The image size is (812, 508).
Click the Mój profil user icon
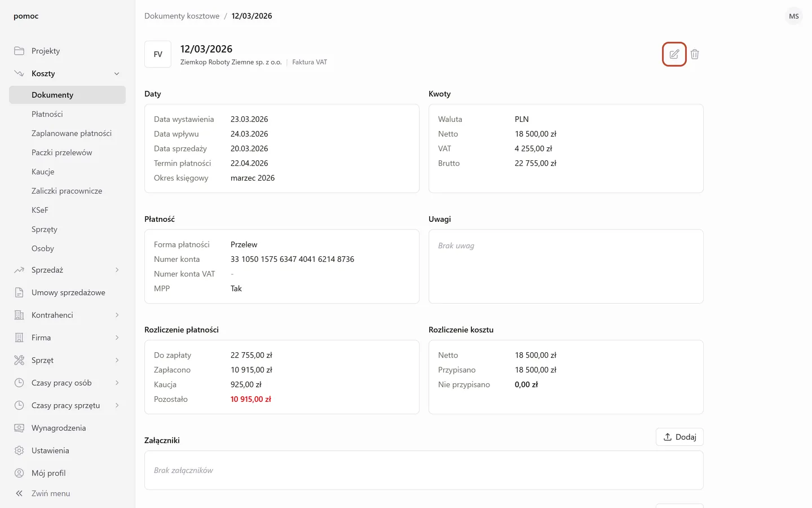point(19,473)
